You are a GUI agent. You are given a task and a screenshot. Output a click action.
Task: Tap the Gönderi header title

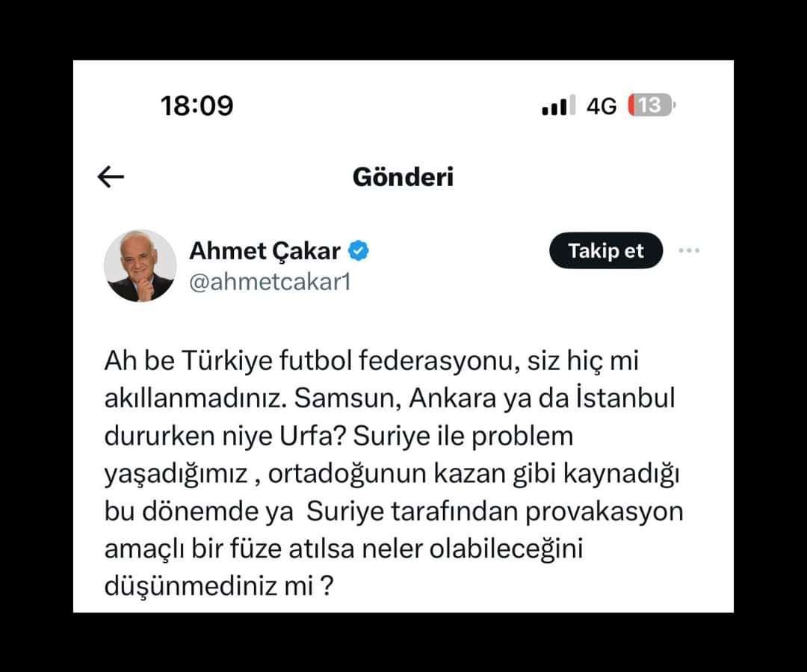[403, 177]
